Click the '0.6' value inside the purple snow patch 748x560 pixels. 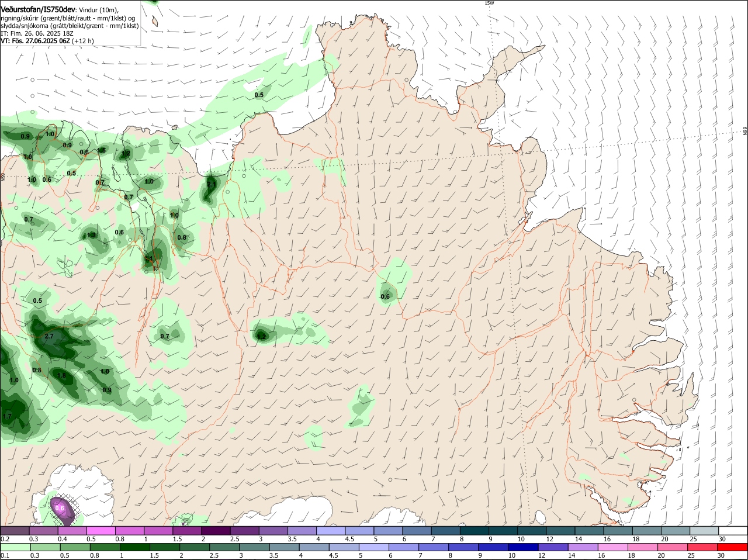60,508
